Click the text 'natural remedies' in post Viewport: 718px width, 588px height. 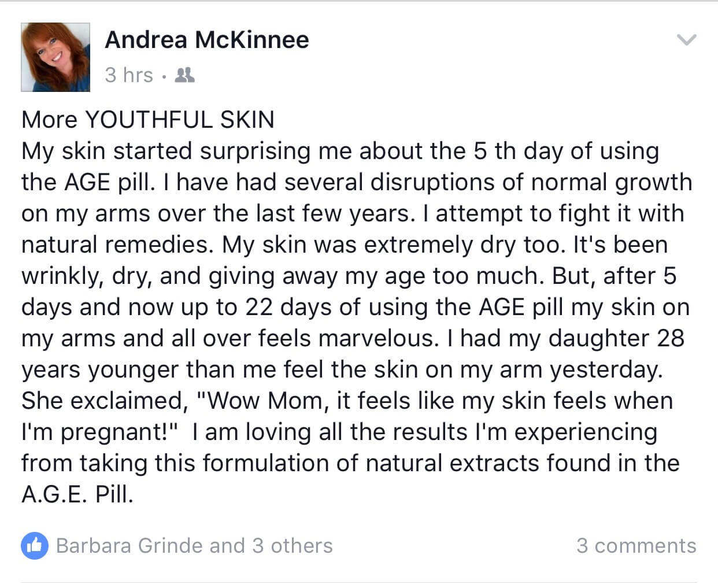tap(115, 245)
